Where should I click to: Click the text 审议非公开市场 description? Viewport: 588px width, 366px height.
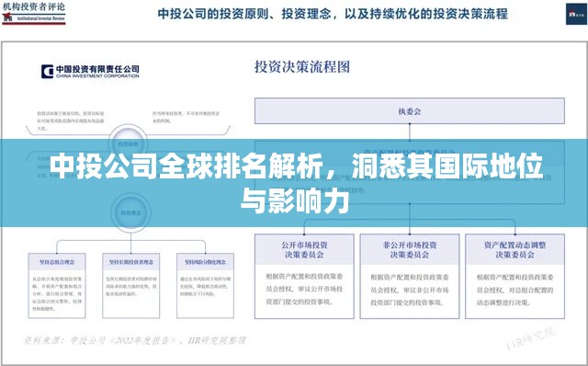click(x=410, y=290)
